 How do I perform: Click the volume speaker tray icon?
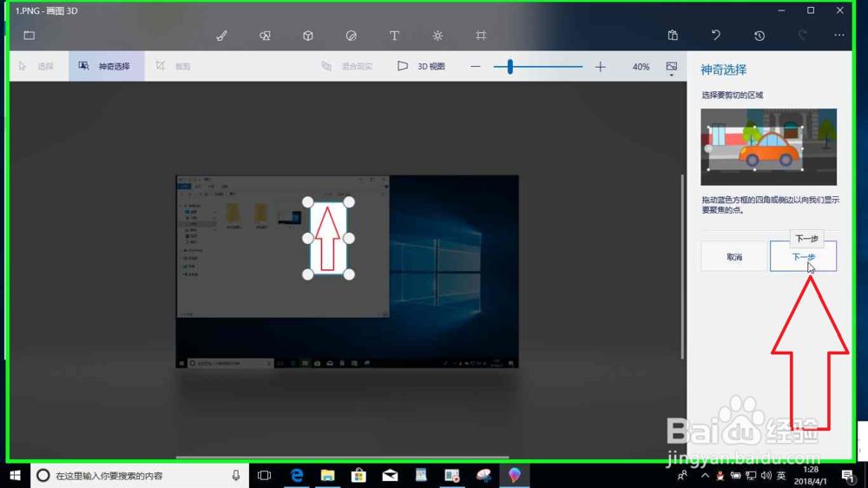coord(766,475)
